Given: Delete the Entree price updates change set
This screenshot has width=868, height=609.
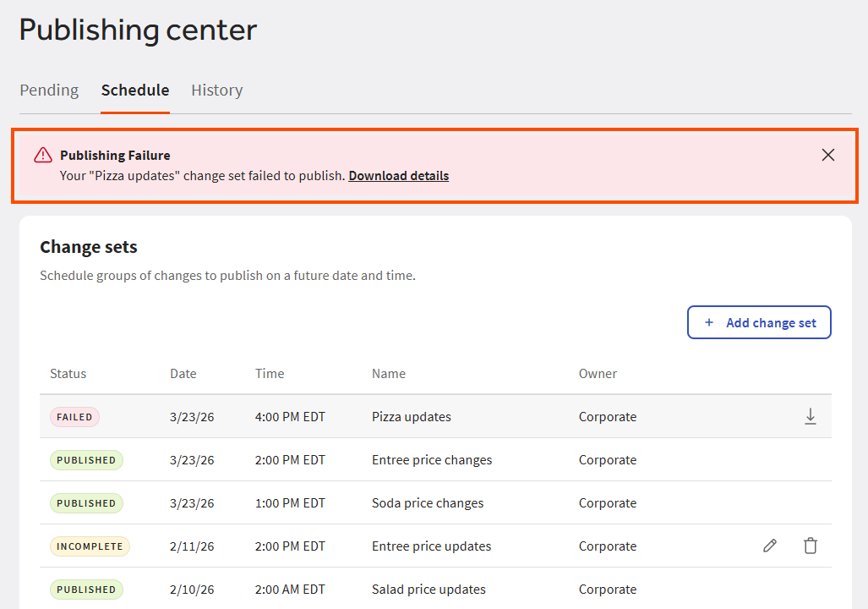Looking at the screenshot, I should click(x=810, y=546).
